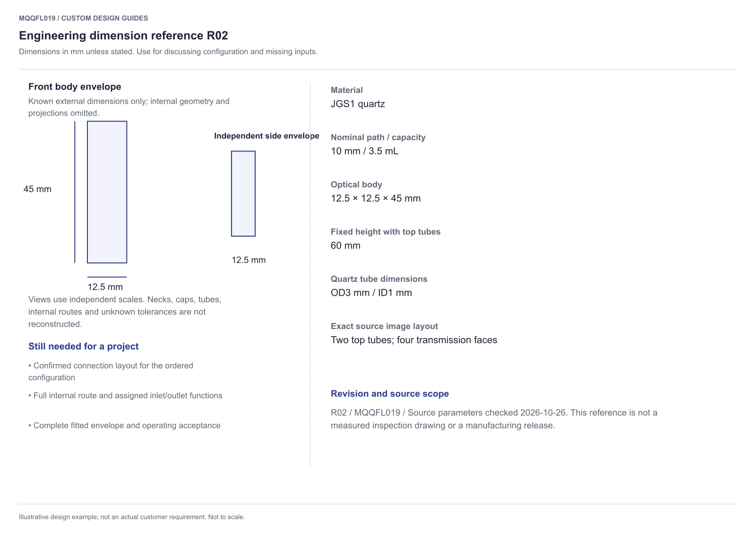Click the 'MQQFL019 / CUSTOM DESIGN GUIDES' breadcrumb text
Image resolution: width=756 pixels, height=534 pixels.
pos(83,18)
